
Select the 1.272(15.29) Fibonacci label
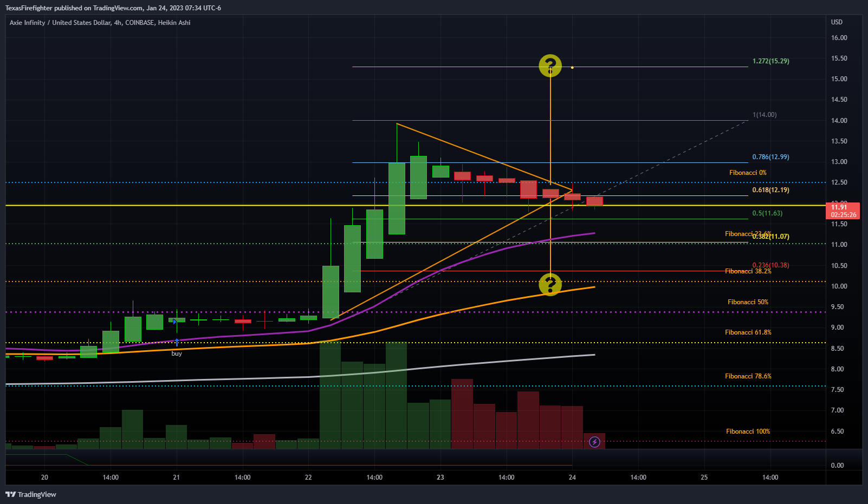770,61
